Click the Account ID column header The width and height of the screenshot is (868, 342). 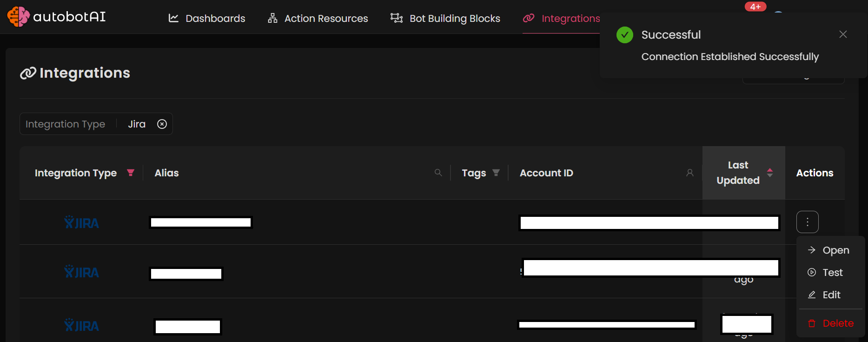[x=546, y=173]
